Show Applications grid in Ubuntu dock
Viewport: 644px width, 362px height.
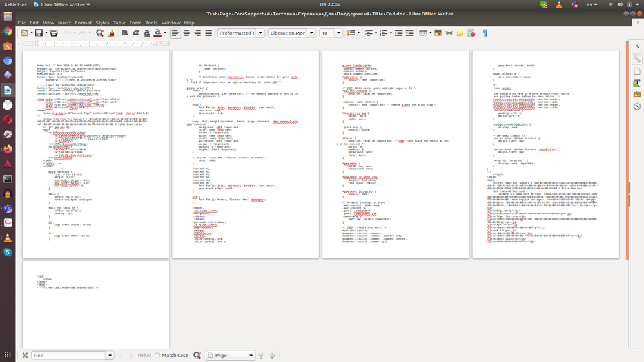pyautogui.click(x=8, y=354)
